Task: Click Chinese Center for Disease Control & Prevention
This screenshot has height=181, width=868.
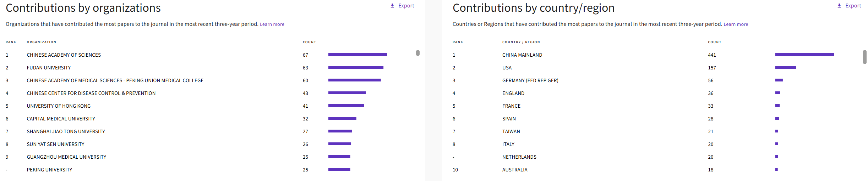Action: click(91, 93)
